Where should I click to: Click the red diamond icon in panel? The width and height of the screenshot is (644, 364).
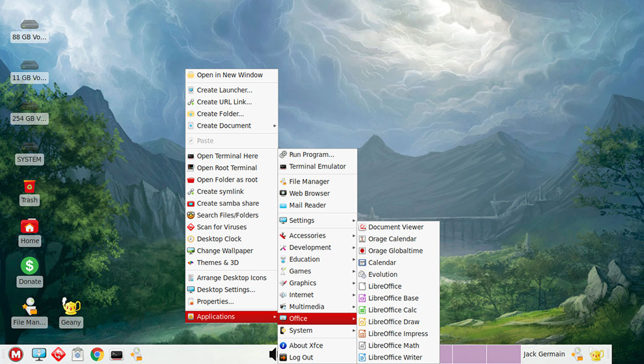point(59,354)
